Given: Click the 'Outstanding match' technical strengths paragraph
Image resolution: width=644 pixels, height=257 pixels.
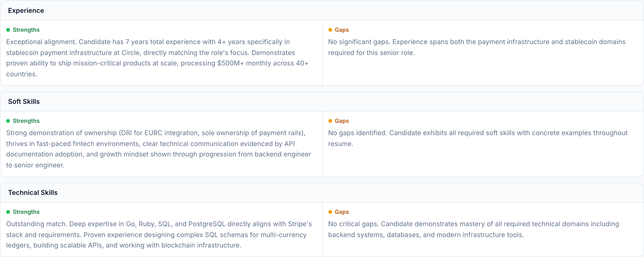Looking at the screenshot, I should pos(159,234).
